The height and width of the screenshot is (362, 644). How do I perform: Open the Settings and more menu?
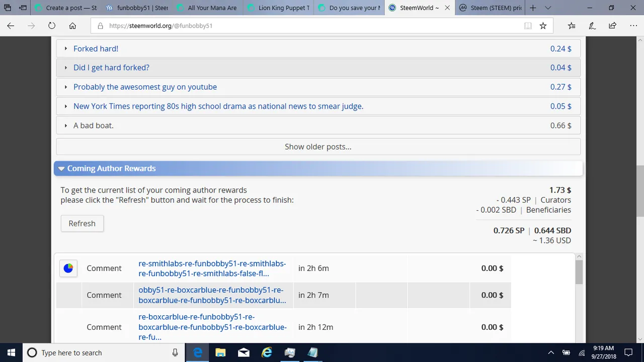pos(633,26)
